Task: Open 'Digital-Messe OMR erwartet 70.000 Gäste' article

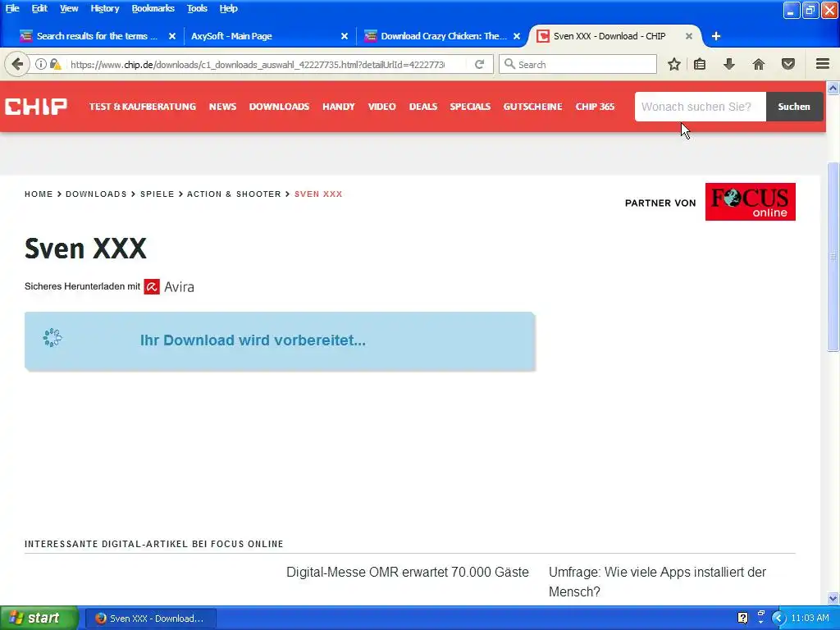Action: point(407,572)
